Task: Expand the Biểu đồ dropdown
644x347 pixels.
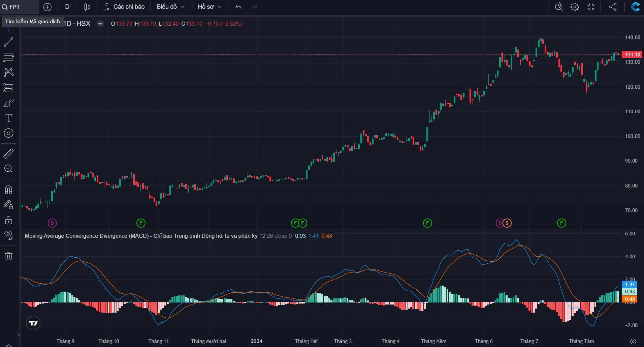Action: [170, 7]
